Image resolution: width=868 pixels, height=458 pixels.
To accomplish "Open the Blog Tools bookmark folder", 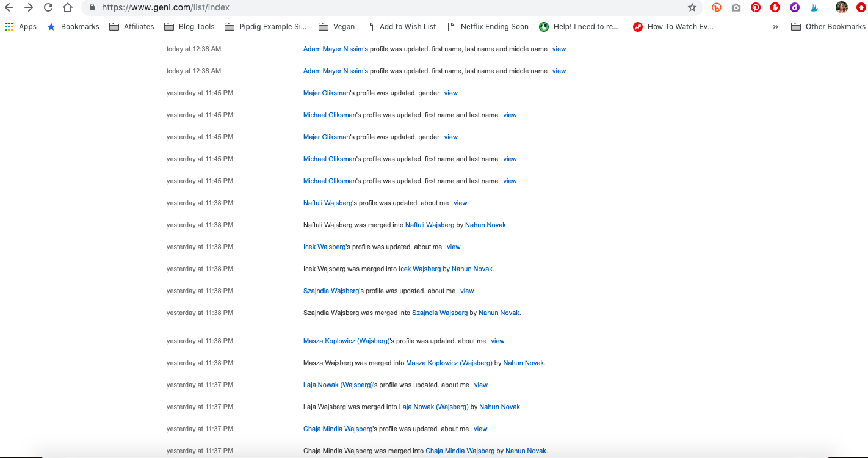I will pos(189,27).
